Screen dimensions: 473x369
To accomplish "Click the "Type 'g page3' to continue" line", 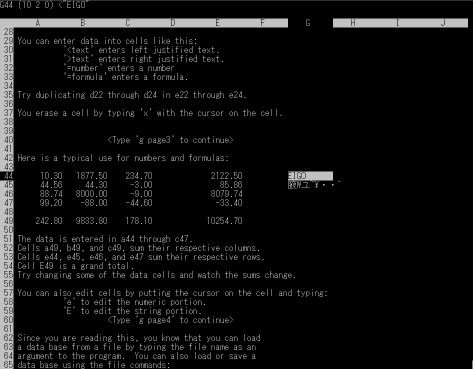I will [x=170, y=140].
